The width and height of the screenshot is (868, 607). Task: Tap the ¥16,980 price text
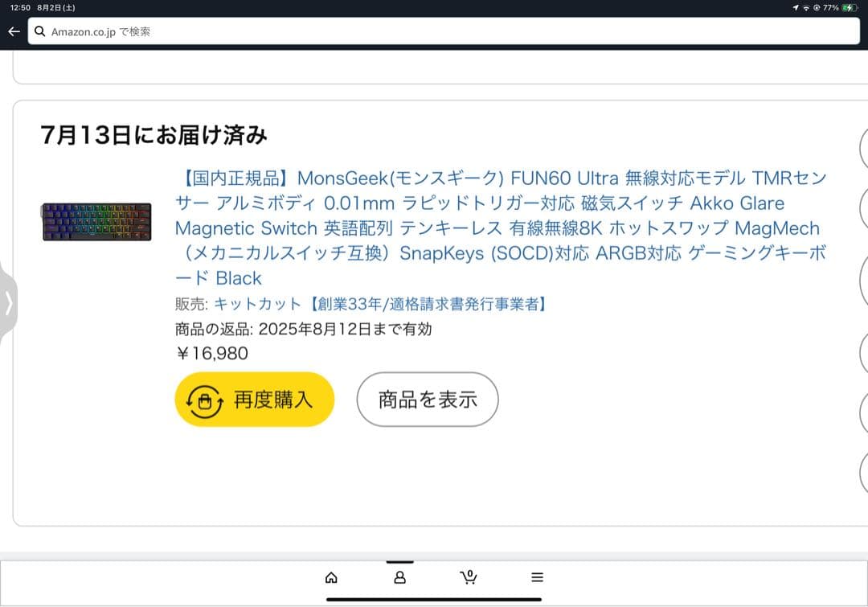coord(212,353)
